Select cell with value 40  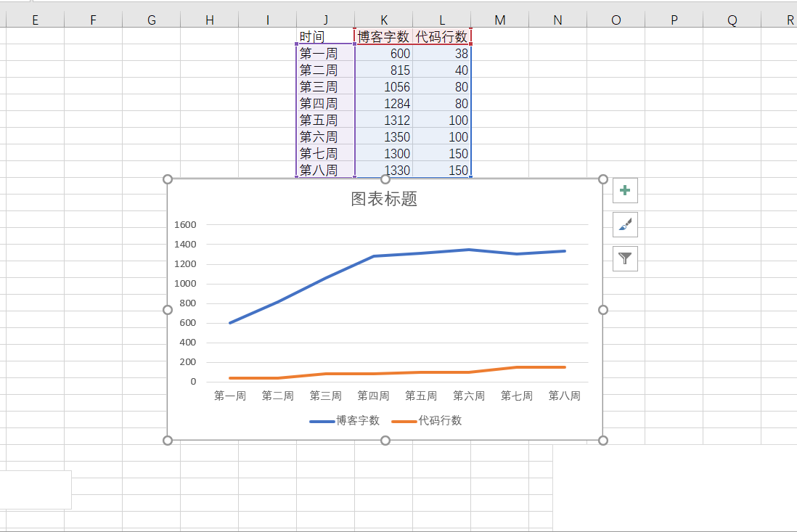[442, 70]
